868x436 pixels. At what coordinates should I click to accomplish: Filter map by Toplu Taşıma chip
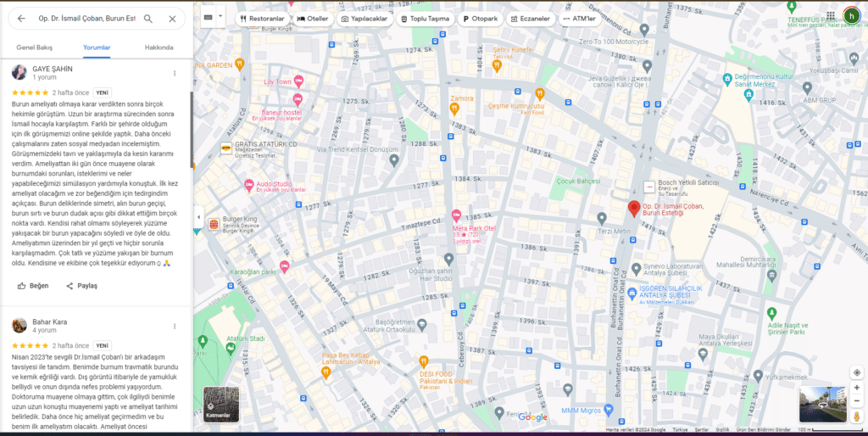pyautogui.click(x=426, y=19)
